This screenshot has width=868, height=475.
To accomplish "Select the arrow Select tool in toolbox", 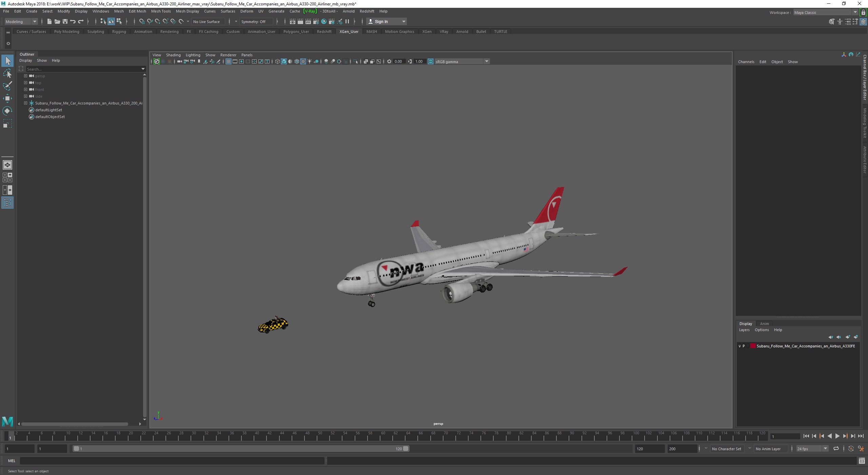I will (7, 61).
